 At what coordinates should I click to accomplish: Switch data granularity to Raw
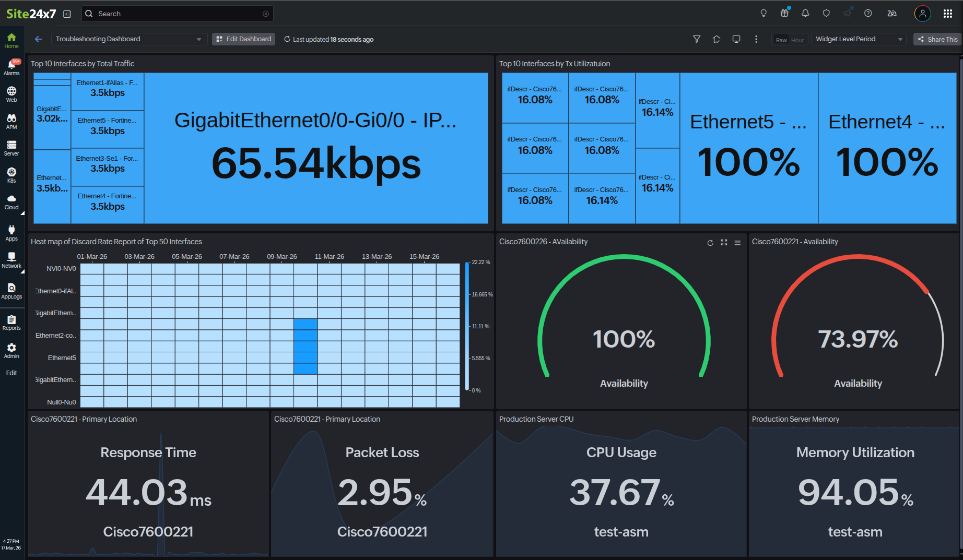tap(781, 40)
